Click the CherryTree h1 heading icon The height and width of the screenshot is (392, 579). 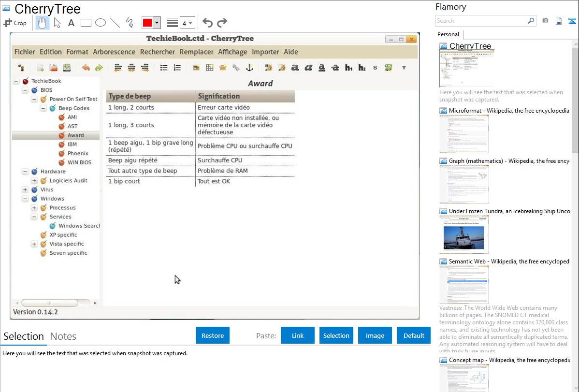pyautogui.click(x=348, y=68)
